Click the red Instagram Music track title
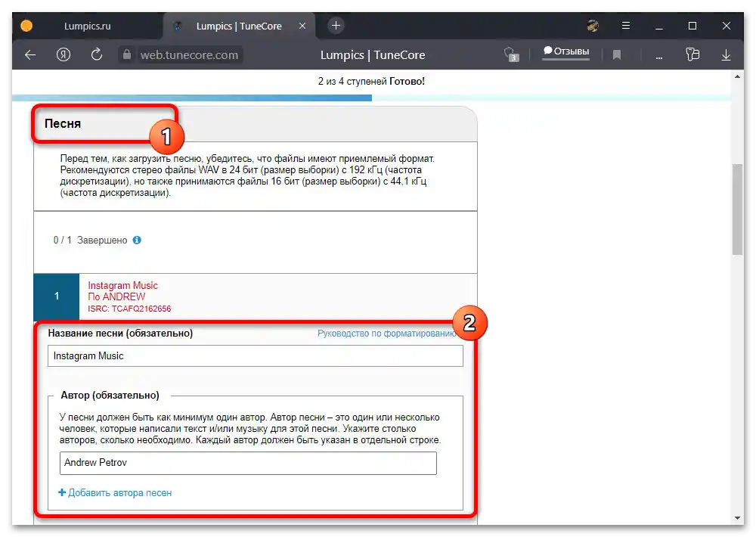756x537 pixels. 122,285
